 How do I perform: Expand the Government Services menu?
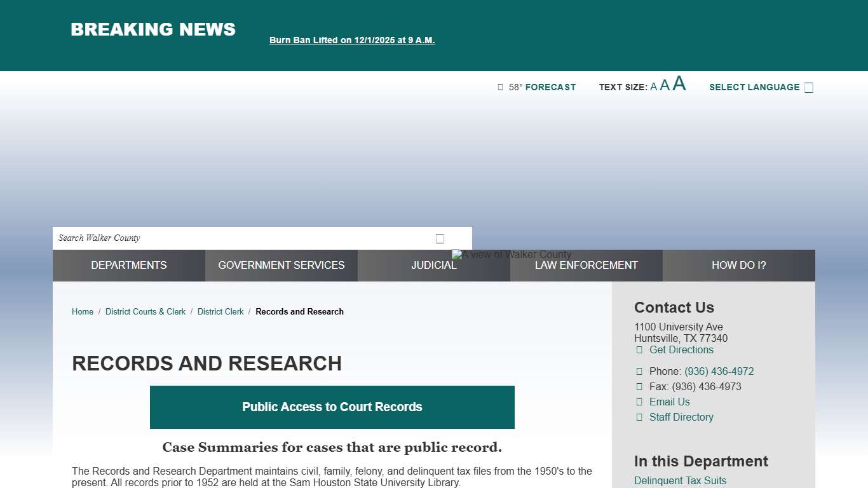(281, 265)
